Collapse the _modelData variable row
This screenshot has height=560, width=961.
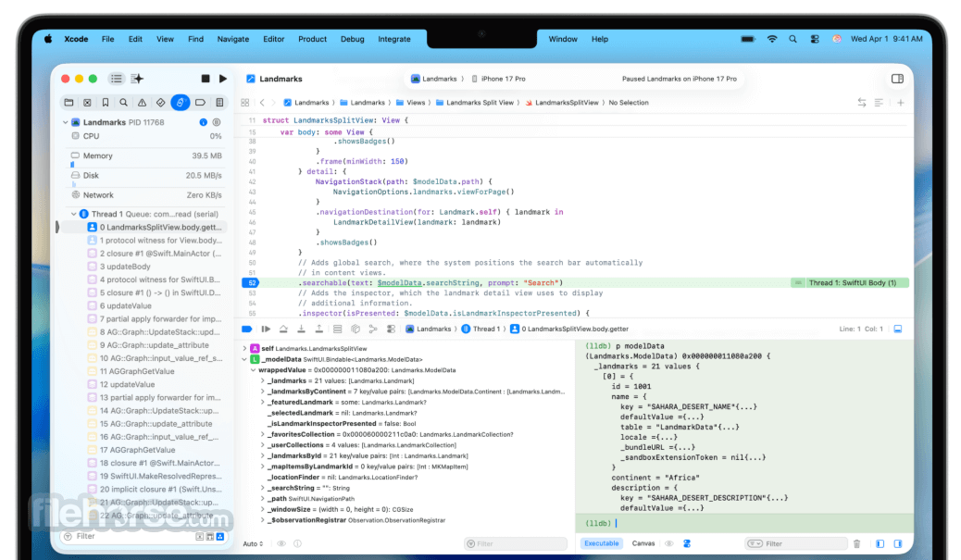click(244, 359)
